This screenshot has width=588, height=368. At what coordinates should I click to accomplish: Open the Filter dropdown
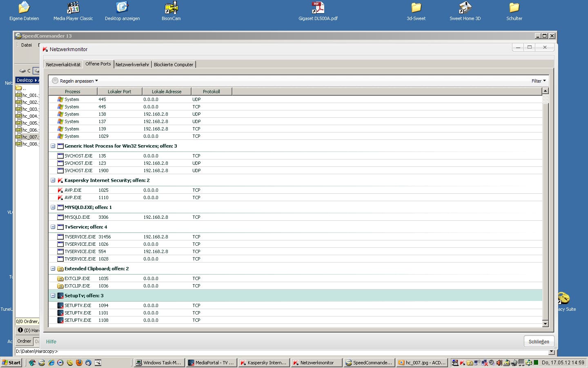point(538,81)
